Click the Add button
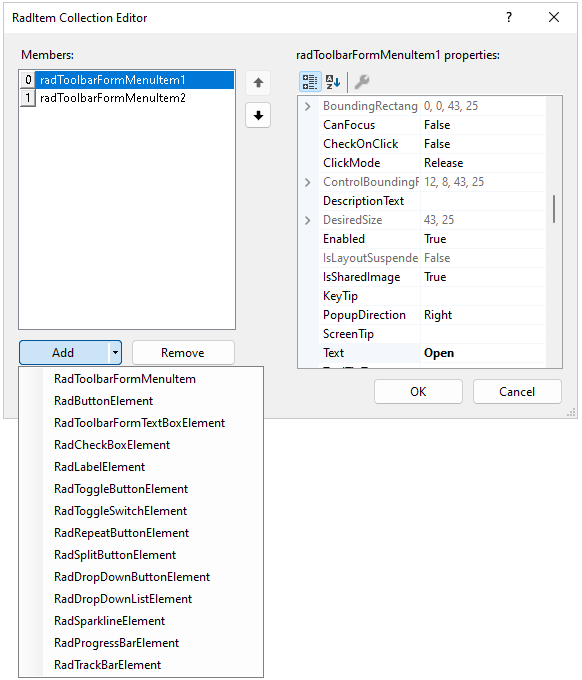This screenshot has width=582, height=680. coord(64,353)
